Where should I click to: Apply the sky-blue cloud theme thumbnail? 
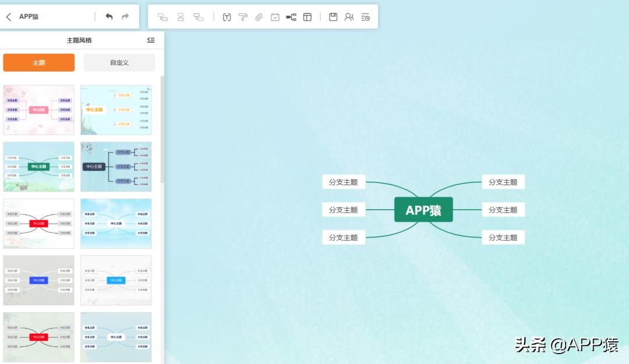pos(116,224)
